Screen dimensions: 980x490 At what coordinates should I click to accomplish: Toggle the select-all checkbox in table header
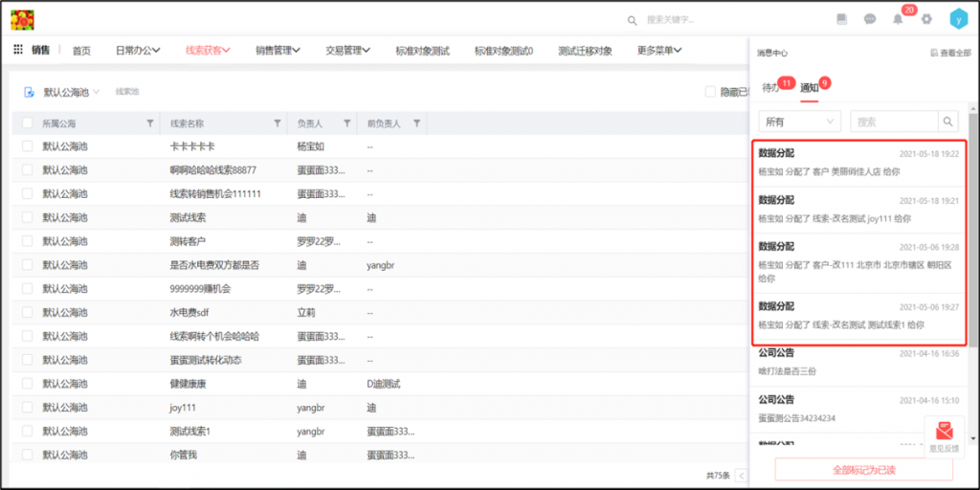click(x=28, y=123)
